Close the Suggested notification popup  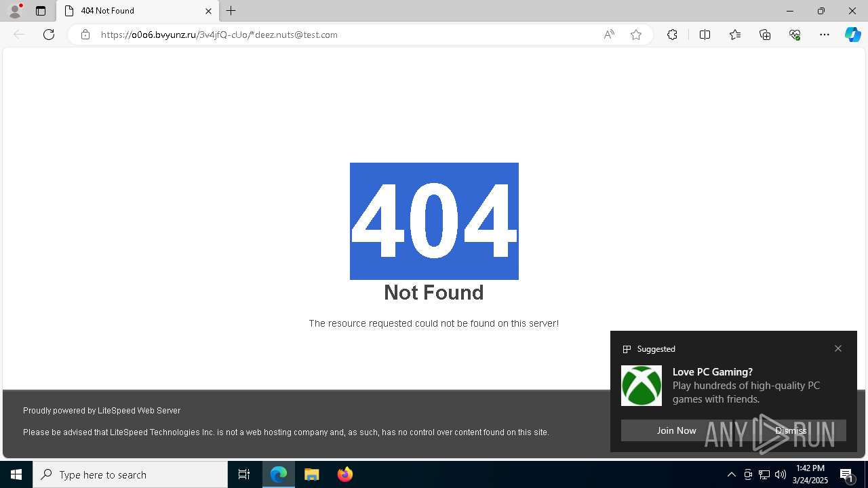pyautogui.click(x=838, y=348)
